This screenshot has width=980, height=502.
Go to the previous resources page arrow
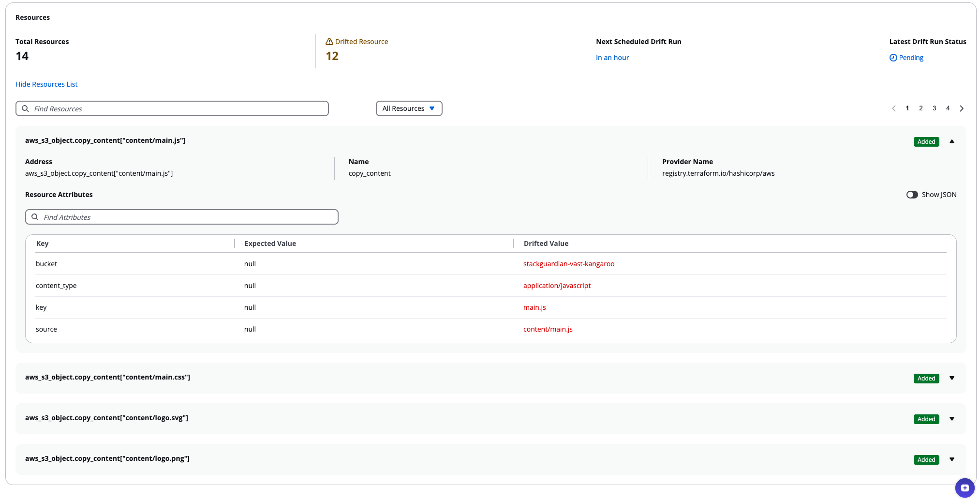[893, 108]
